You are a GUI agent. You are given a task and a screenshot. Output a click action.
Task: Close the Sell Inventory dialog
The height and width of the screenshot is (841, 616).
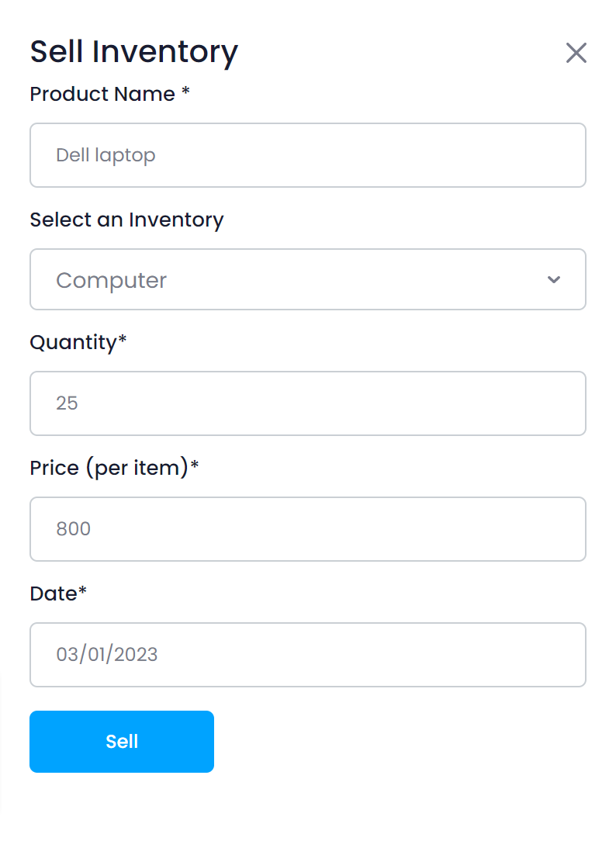pyautogui.click(x=576, y=53)
